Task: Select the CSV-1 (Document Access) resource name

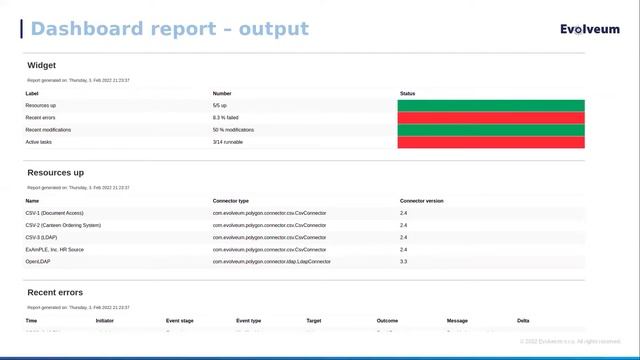Action: pyautogui.click(x=54, y=213)
